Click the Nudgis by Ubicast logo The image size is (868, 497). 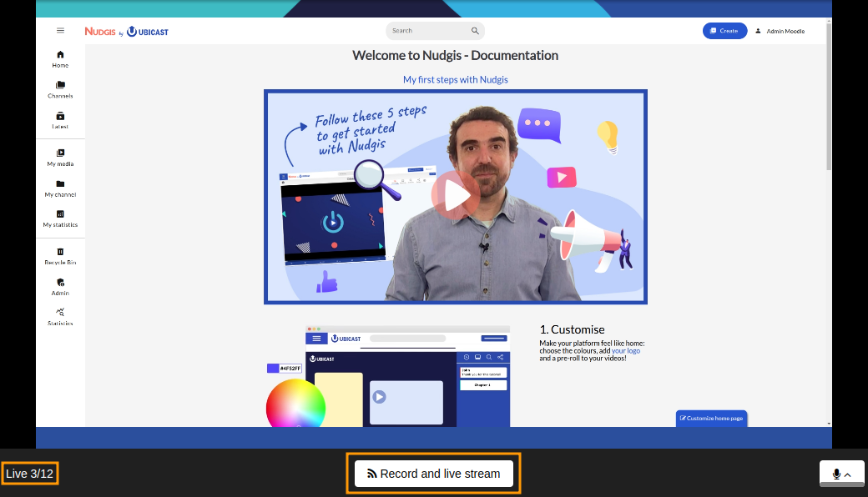126,32
